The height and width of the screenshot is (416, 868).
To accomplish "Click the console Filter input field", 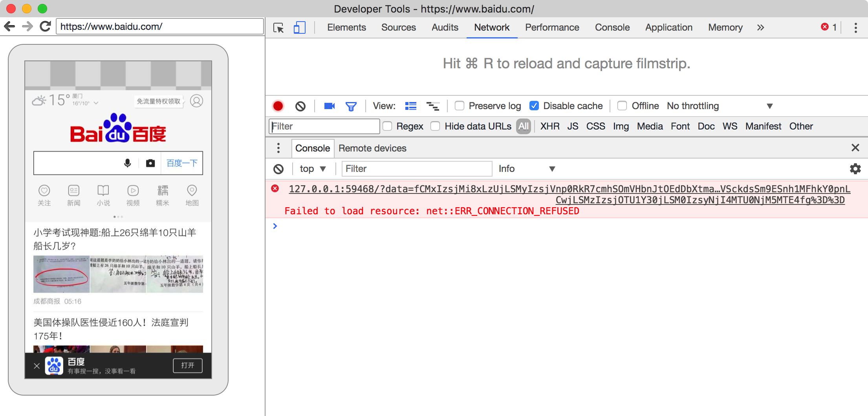I will tap(417, 169).
